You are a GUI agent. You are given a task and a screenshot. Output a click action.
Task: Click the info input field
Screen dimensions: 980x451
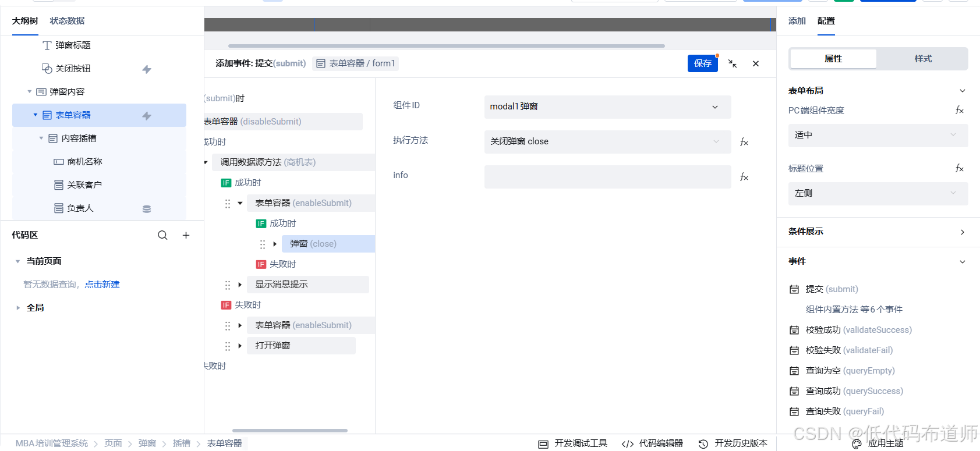(x=607, y=177)
